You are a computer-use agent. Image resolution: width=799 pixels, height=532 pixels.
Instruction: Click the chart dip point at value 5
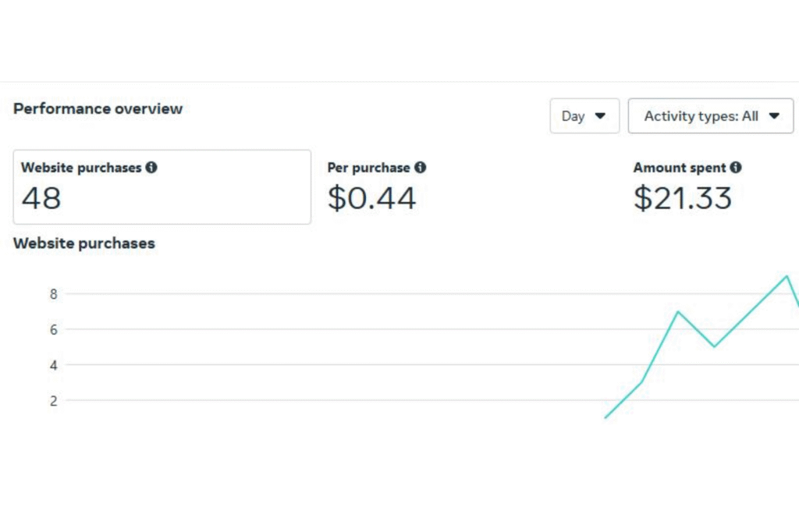(x=714, y=346)
